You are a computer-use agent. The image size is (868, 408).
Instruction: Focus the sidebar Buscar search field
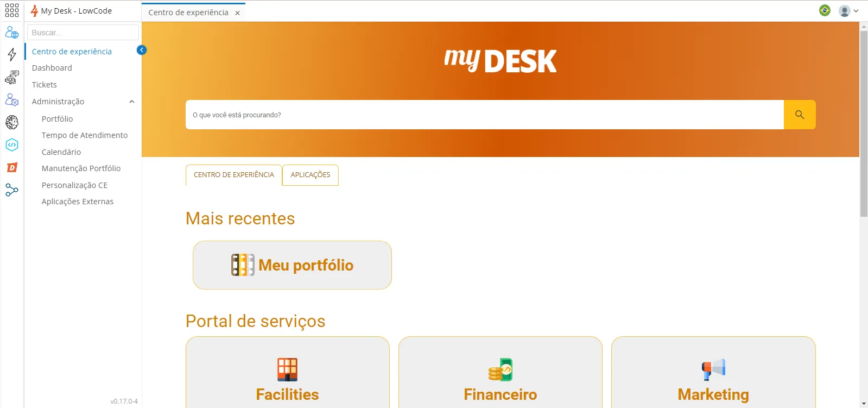pyautogui.click(x=83, y=33)
